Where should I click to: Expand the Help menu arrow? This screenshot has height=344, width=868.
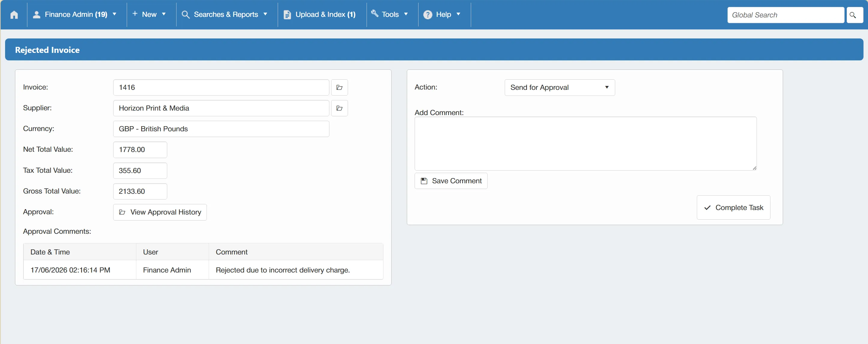[458, 14]
